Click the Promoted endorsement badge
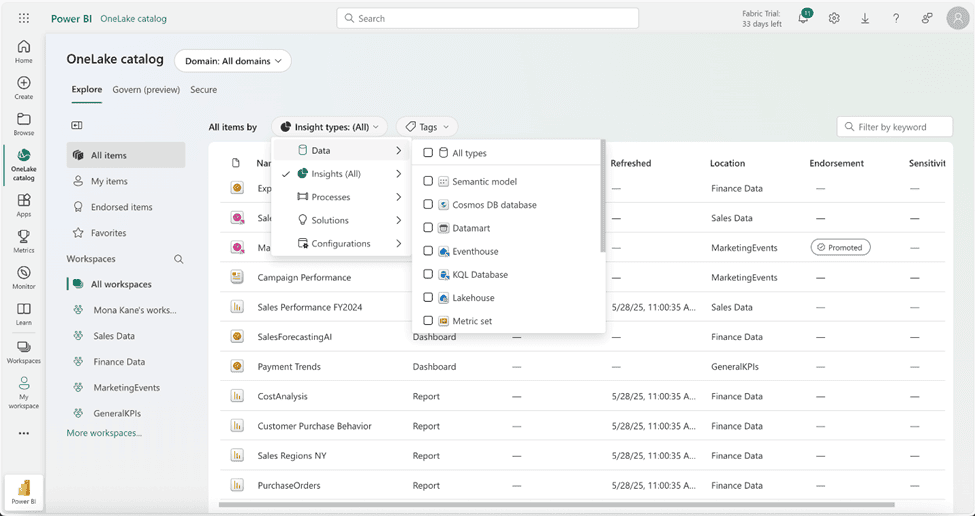 840,247
